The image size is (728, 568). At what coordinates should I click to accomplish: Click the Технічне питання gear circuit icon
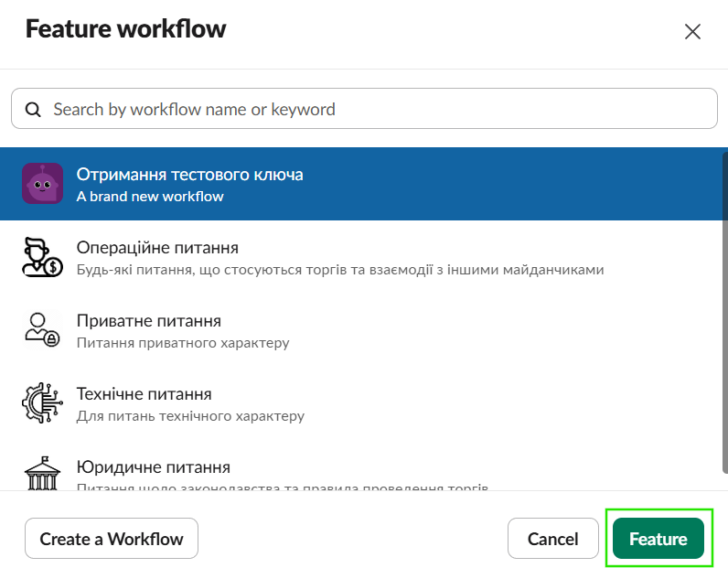(42, 402)
